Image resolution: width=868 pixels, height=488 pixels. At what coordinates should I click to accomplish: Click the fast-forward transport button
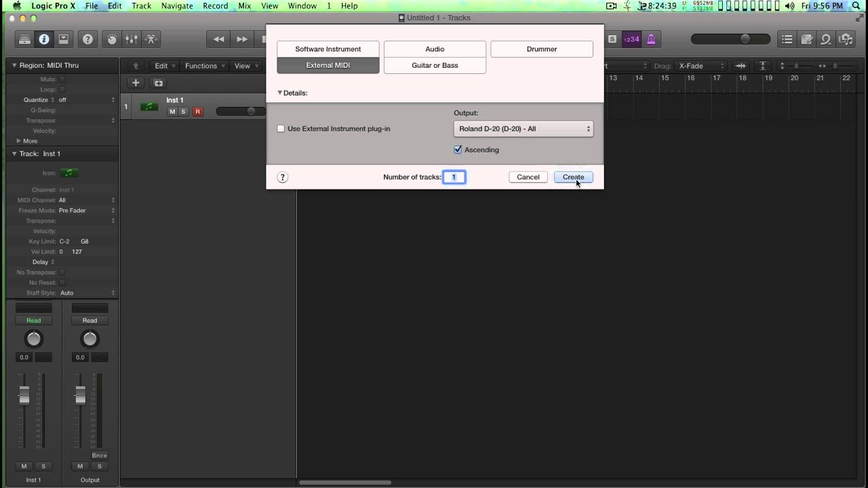tap(242, 39)
